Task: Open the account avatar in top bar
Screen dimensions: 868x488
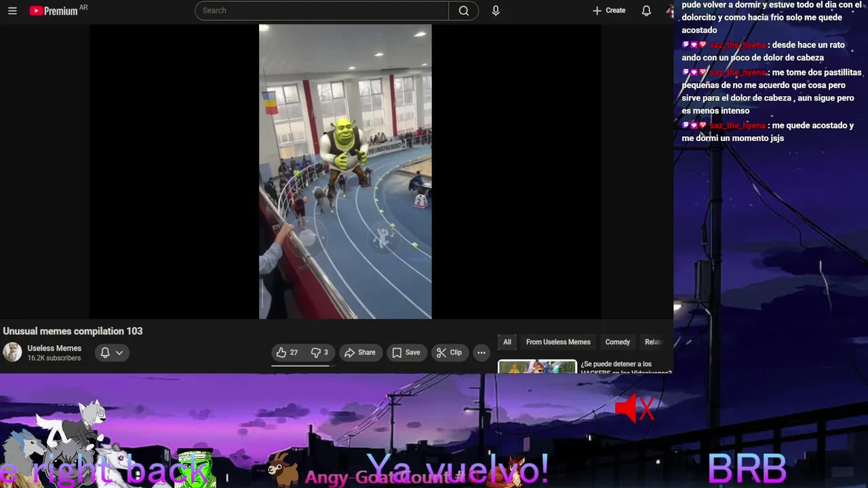Action: [x=670, y=11]
